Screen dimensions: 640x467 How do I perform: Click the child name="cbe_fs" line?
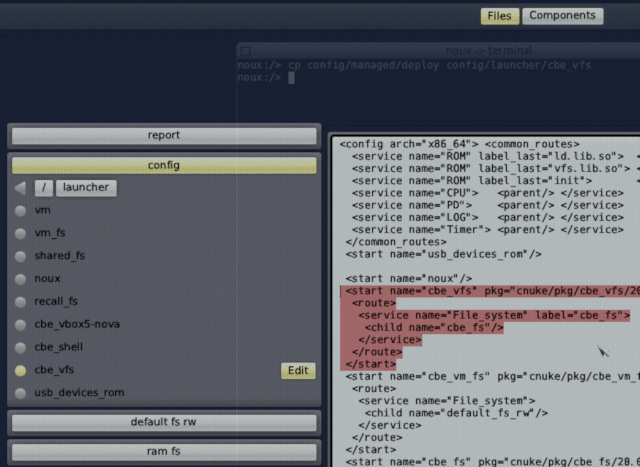point(434,328)
